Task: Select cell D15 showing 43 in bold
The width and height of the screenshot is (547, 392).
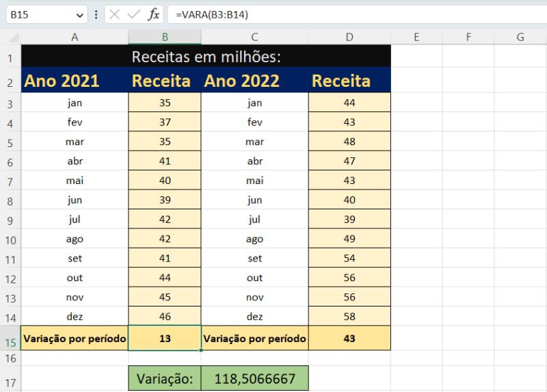Action: pos(349,338)
